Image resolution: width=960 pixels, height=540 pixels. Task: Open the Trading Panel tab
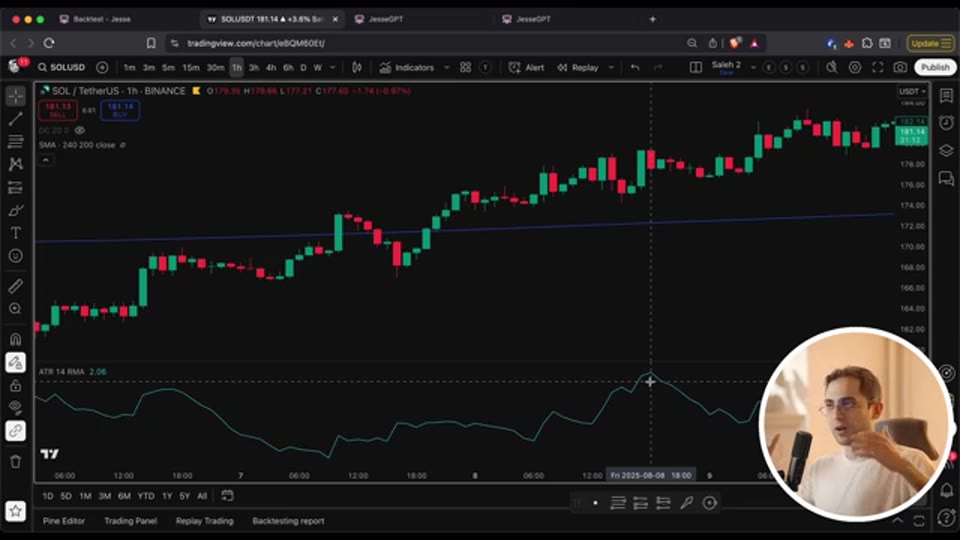pos(130,521)
